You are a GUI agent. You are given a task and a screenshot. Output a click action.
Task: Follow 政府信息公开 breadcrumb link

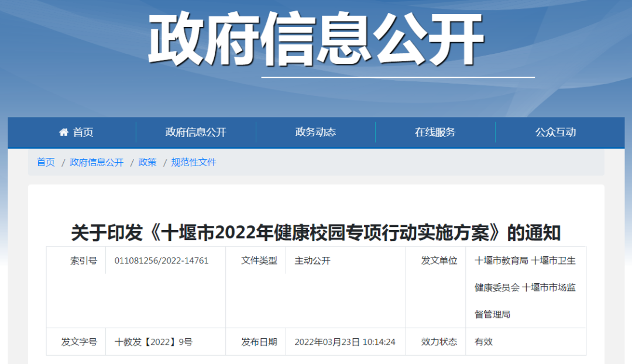click(97, 162)
